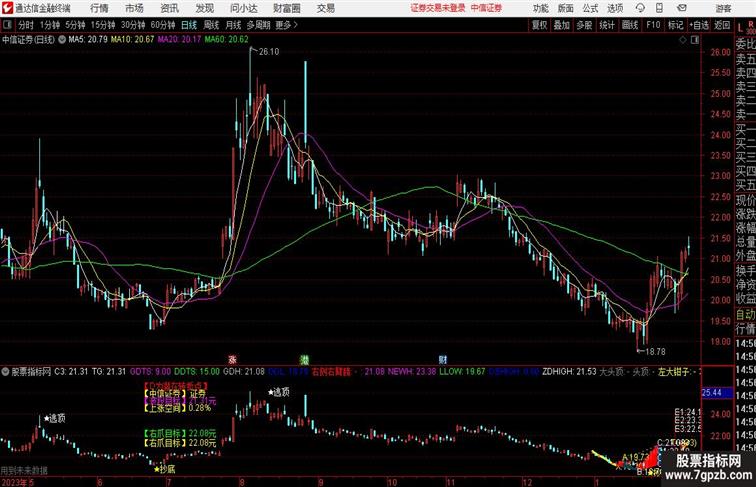Open the 问小达 menu
This screenshot has width=756, height=487.
point(243,8)
